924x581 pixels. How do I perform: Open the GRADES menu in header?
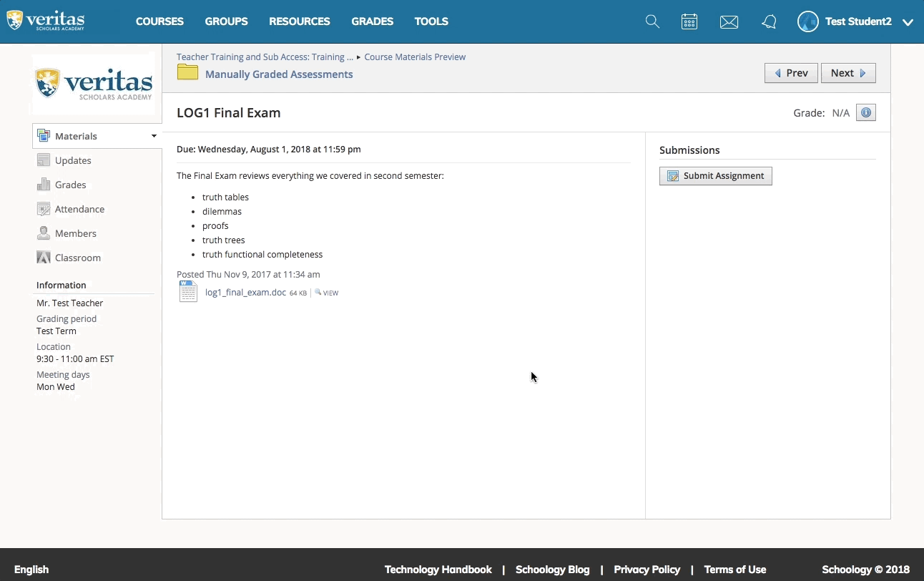pyautogui.click(x=372, y=21)
